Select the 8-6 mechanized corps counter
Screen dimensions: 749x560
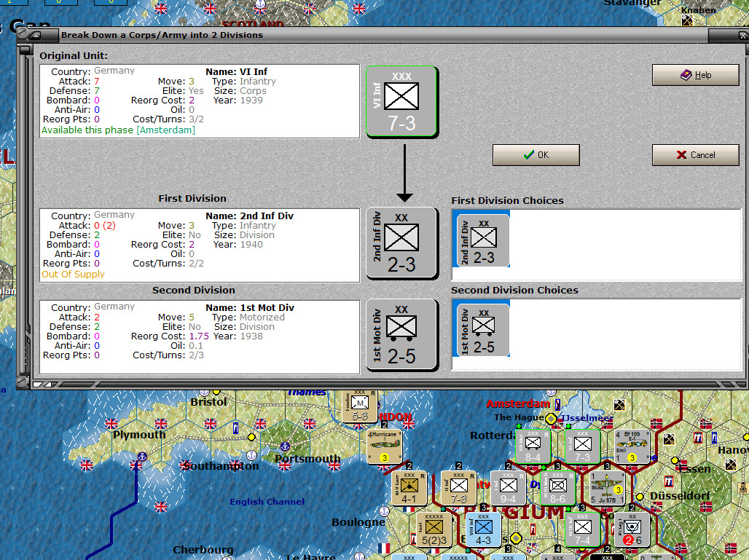point(558,489)
